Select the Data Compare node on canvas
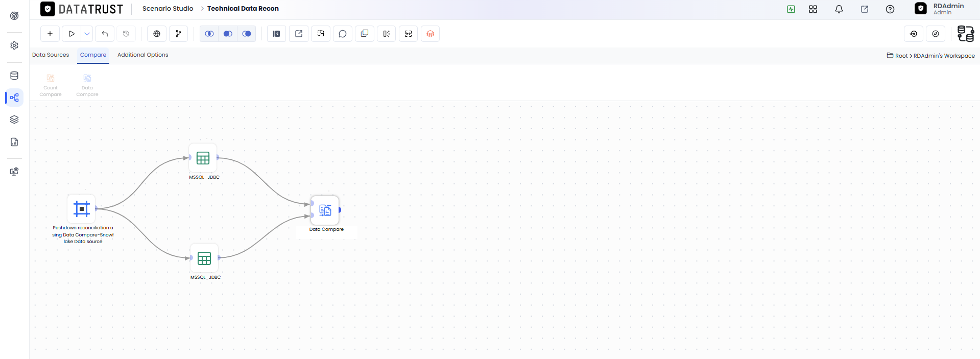The height and width of the screenshot is (359, 980). 325,210
